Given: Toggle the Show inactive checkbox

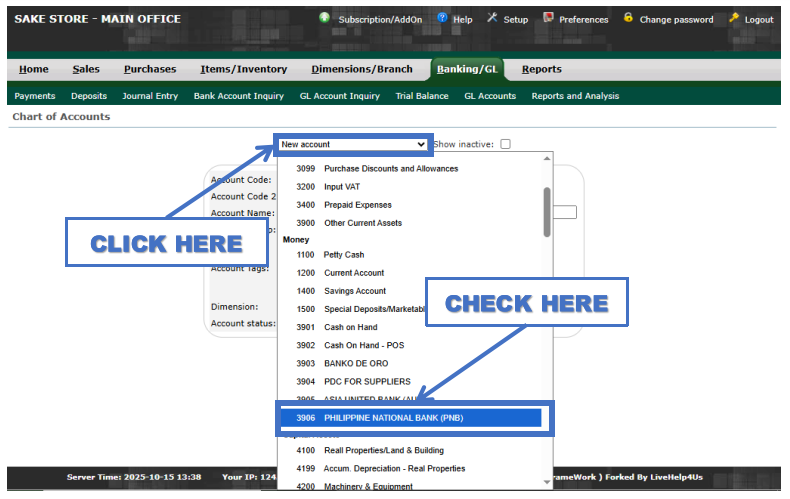Looking at the screenshot, I should point(505,144).
